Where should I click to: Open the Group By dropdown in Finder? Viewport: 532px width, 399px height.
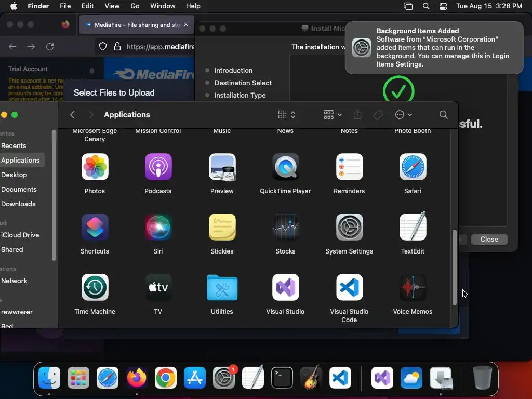tap(333, 115)
